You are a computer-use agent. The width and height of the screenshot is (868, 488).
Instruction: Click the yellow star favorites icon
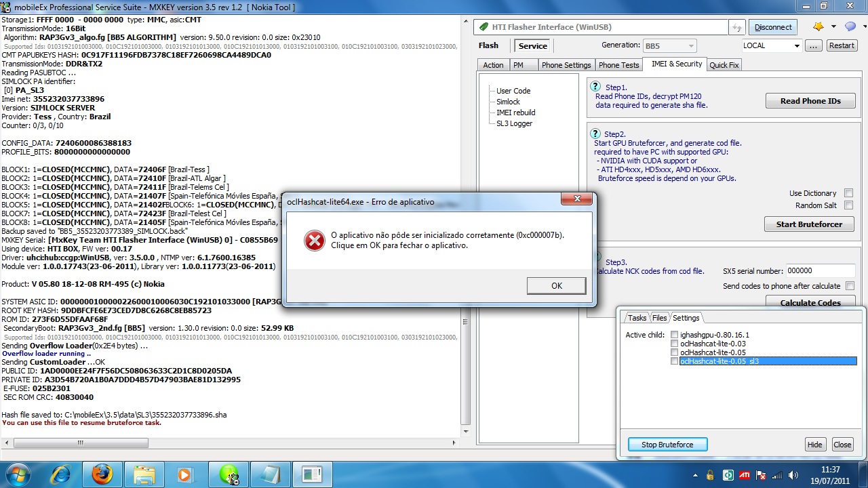pos(818,26)
